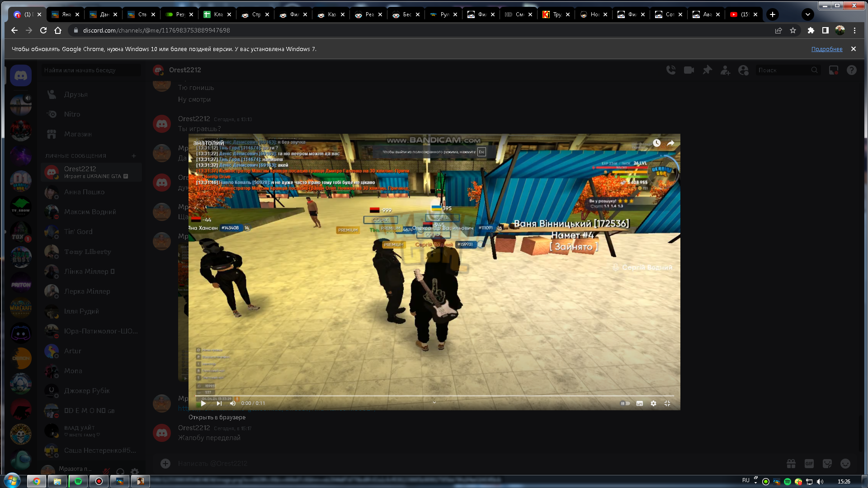Open the attachment plus button in message bar
Image resolution: width=868 pixels, height=488 pixels.
(x=165, y=464)
